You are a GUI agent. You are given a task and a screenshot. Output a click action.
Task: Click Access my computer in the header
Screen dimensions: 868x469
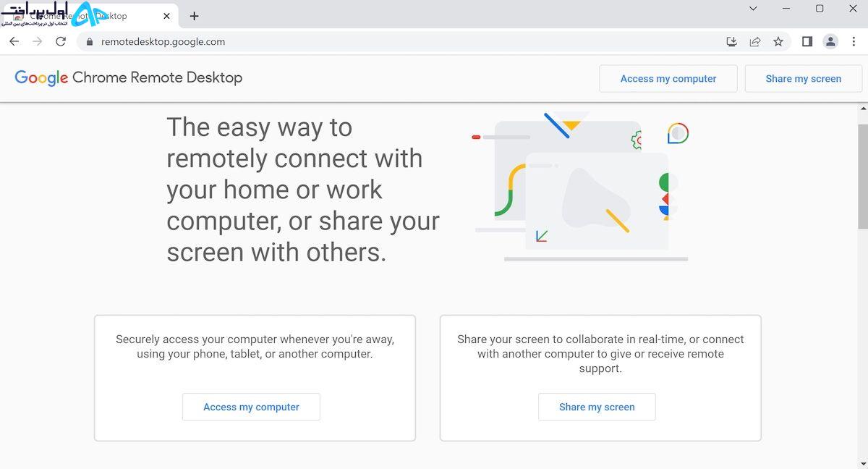pos(668,79)
